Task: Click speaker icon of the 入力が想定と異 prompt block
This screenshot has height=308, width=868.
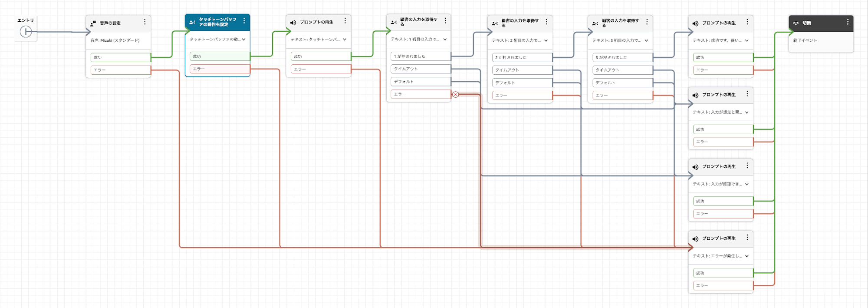Action: (x=696, y=95)
